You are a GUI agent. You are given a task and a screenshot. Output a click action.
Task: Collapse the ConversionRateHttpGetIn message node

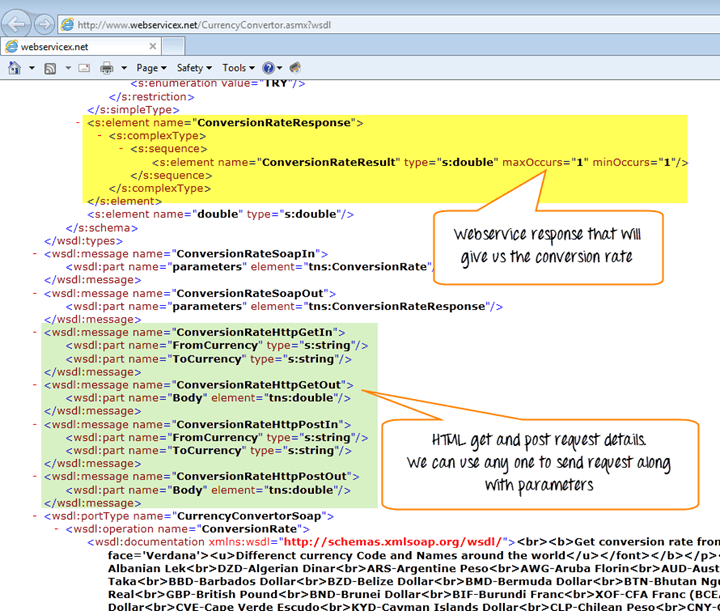point(36,331)
